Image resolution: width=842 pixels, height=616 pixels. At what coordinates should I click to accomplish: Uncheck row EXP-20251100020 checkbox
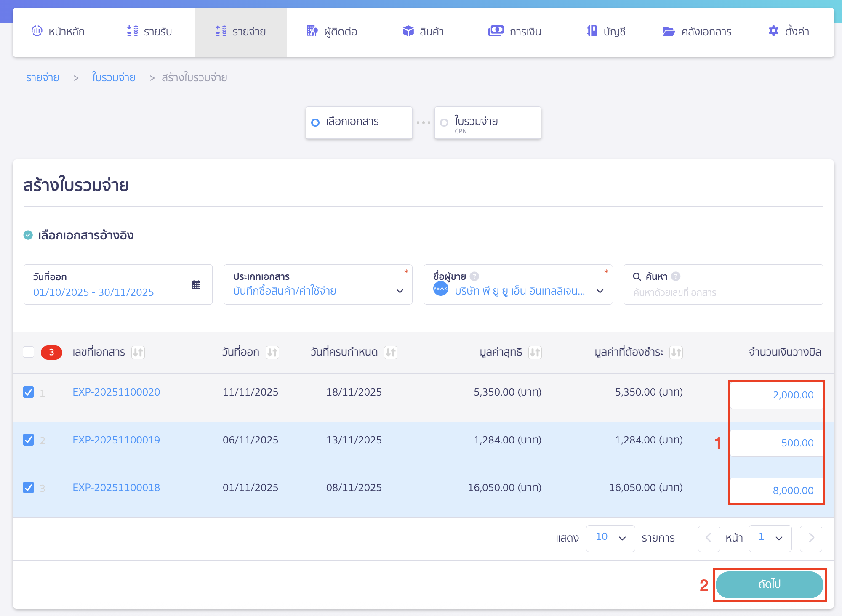29,392
